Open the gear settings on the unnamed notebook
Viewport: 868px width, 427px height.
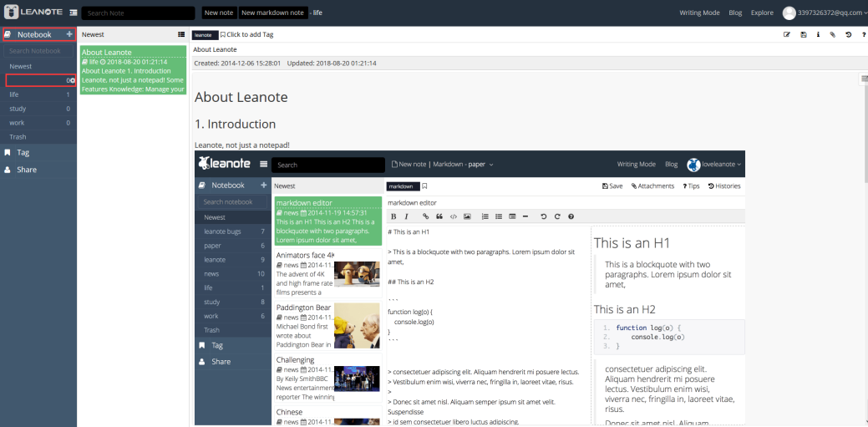[73, 81]
